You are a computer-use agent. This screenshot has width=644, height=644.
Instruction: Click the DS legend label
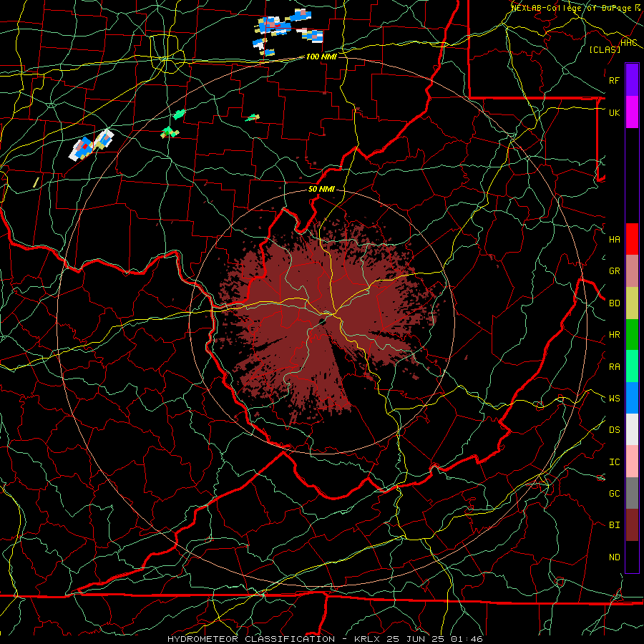tap(614, 430)
